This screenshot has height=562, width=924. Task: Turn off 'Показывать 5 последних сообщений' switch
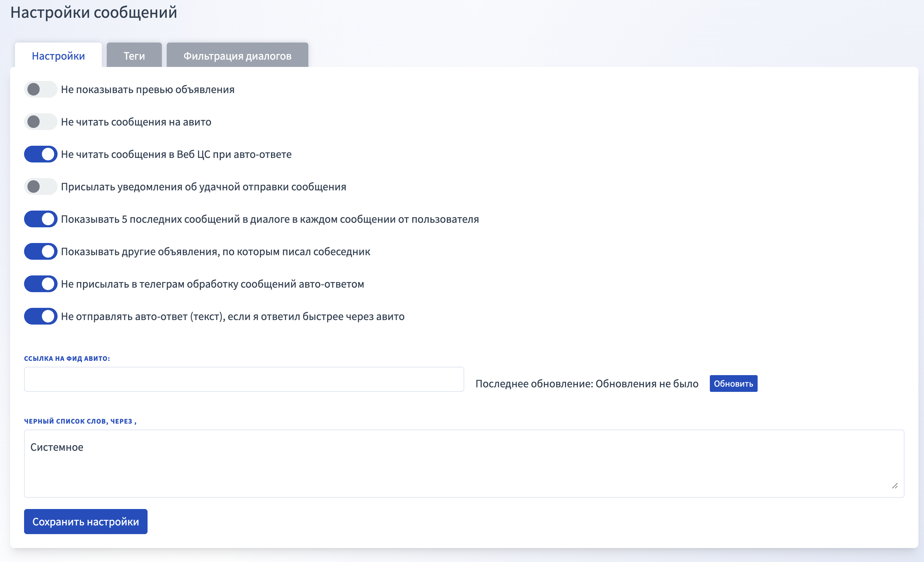click(x=40, y=219)
